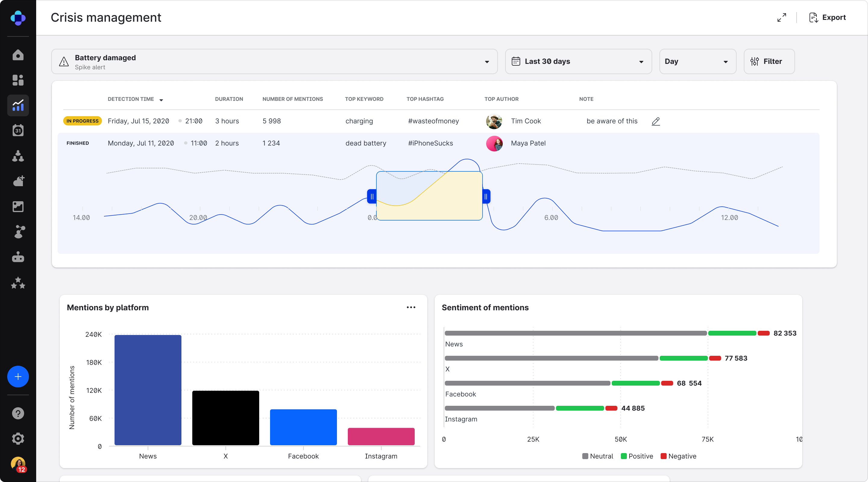Open the Filter button
The image size is (868, 482).
(769, 61)
